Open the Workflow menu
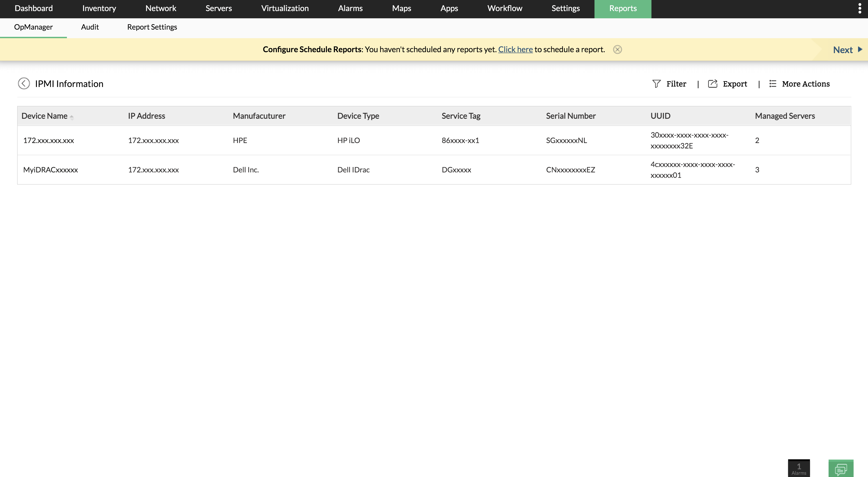Screen dimensions: 868x477 505,8
